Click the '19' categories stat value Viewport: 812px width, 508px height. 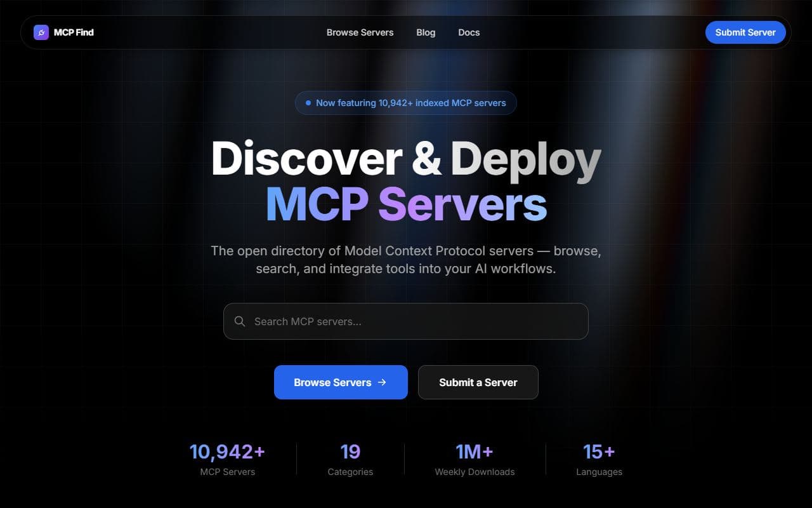[350, 451]
